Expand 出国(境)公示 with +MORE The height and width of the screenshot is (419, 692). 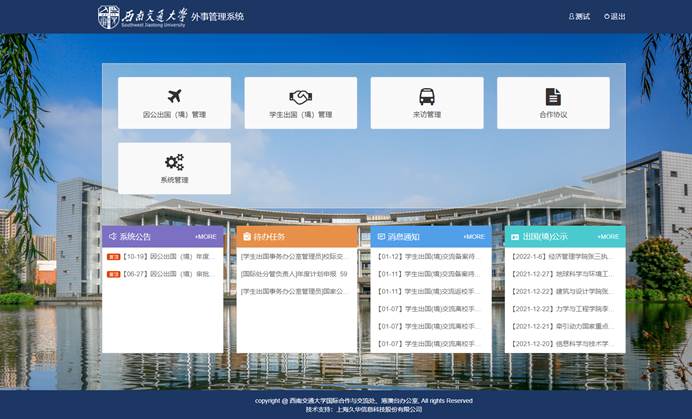[x=608, y=237]
